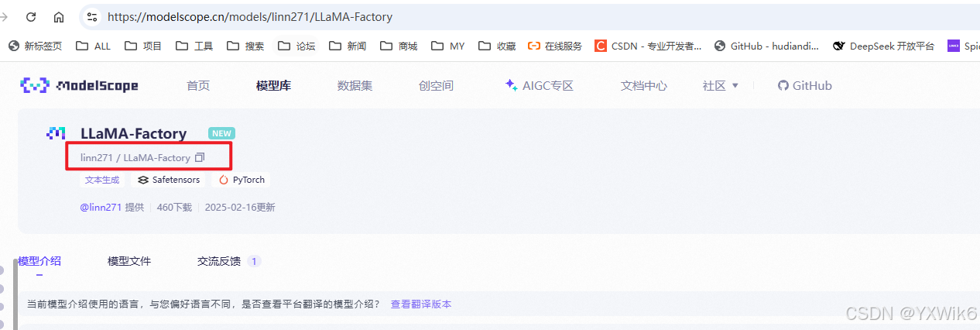The width and height of the screenshot is (980, 330).
Task: Select the 文本生成 tag
Action: tap(102, 180)
